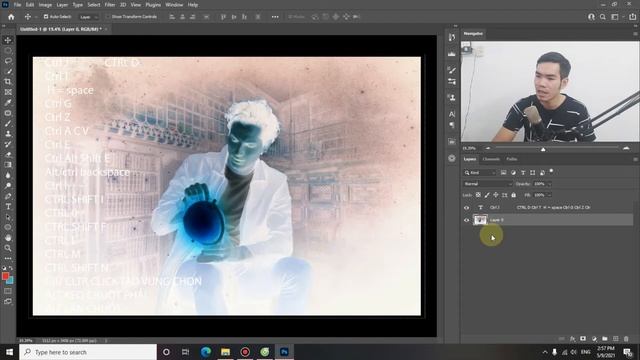Click the Share icon at top right
The image size is (640, 360).
pos(632,17)
